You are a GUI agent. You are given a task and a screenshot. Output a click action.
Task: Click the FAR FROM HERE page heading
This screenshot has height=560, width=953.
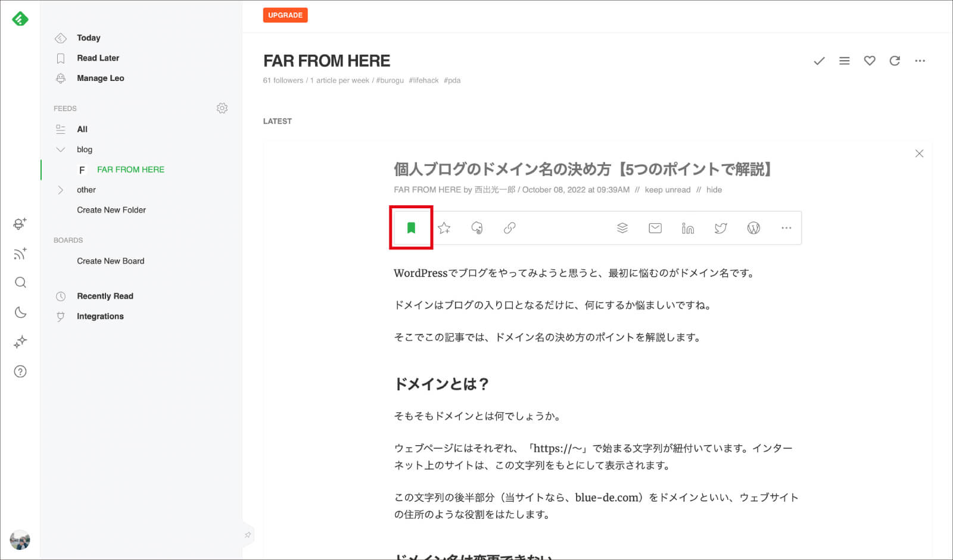click(327, 61)
